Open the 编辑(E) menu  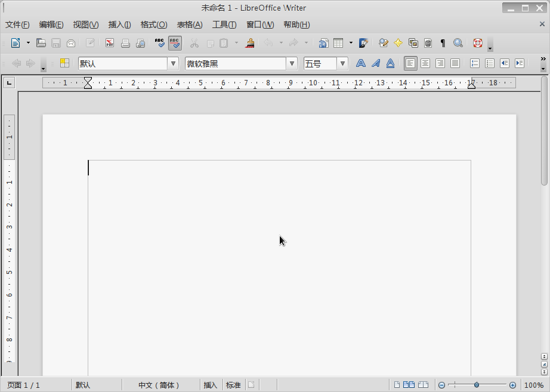pos(51,24)
